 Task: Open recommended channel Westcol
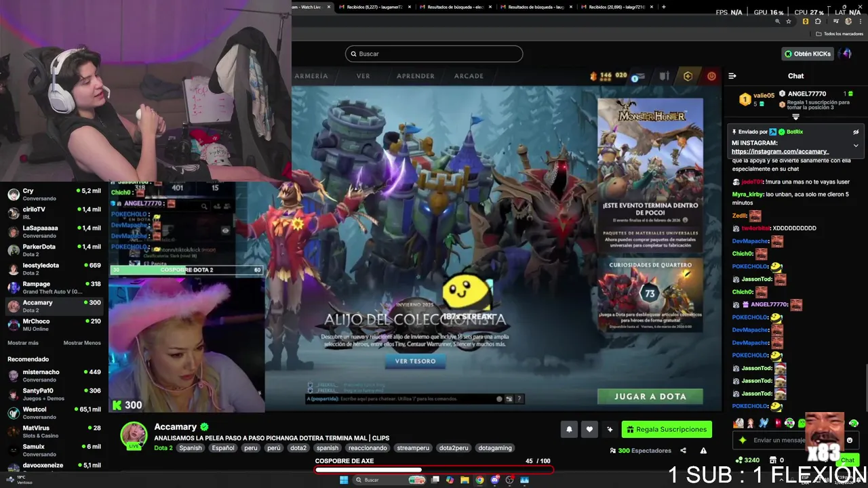[x=54, y=413]
